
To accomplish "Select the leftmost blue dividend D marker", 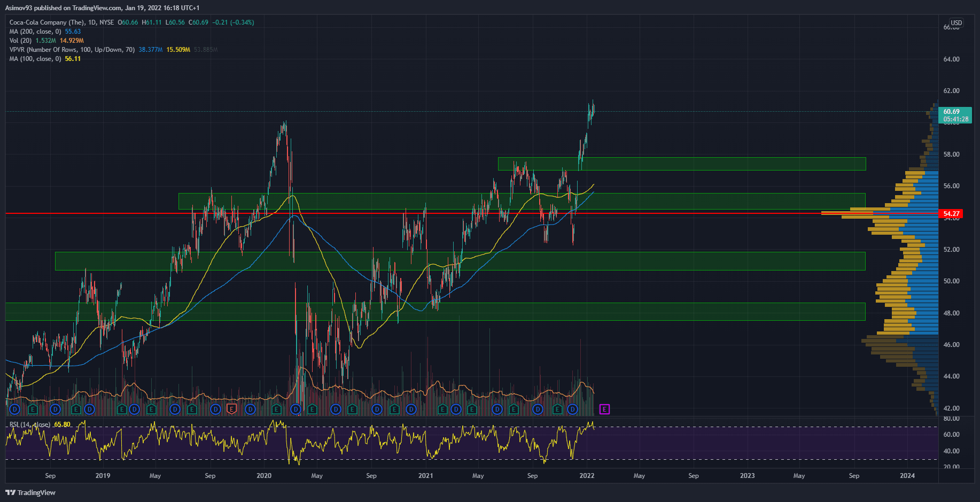I will [14, 410].
